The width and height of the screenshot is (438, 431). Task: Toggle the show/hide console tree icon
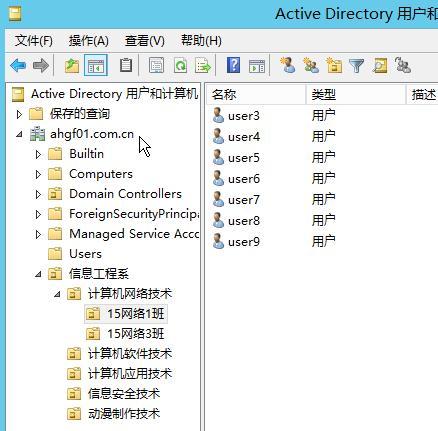(96, 65)
